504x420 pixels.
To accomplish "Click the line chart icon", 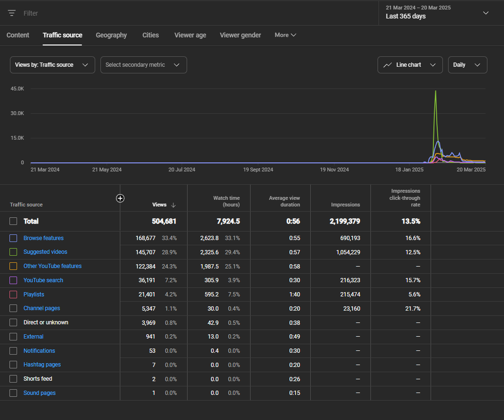I will (387, 65).
